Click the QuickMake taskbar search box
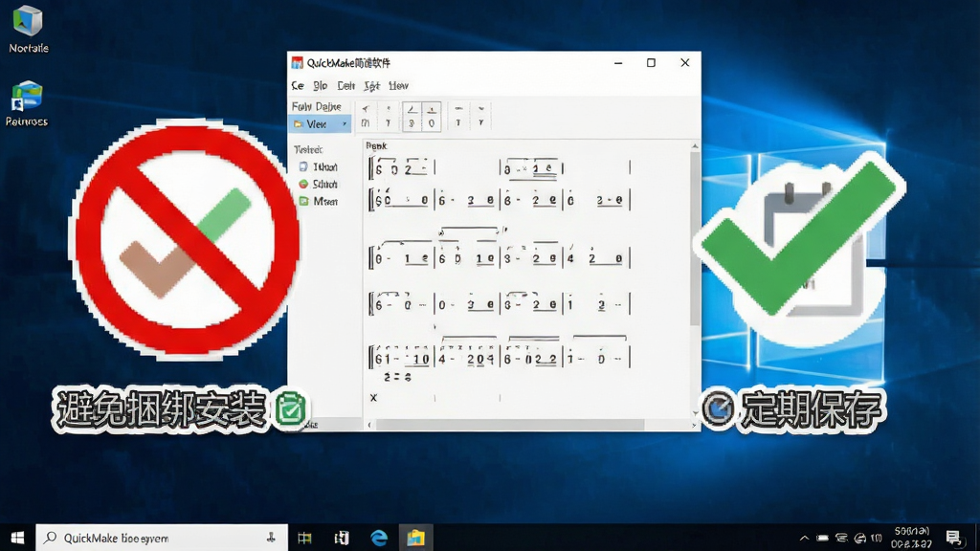980x551 pixels. click(162, 538)
